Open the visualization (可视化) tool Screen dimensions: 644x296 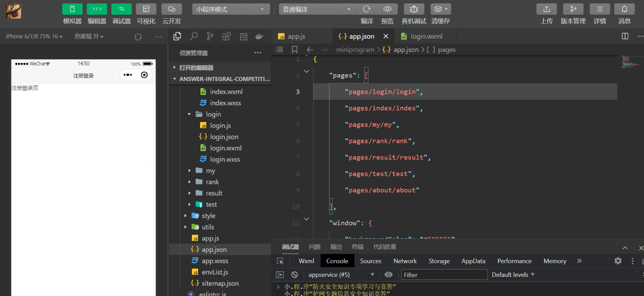[x=146, y=9]
